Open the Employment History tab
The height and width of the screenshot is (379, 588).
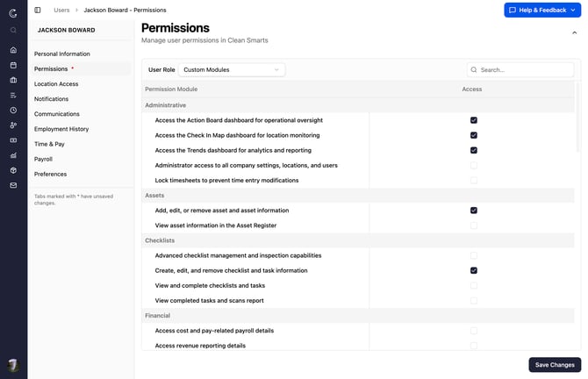click(x=61, y=129)
